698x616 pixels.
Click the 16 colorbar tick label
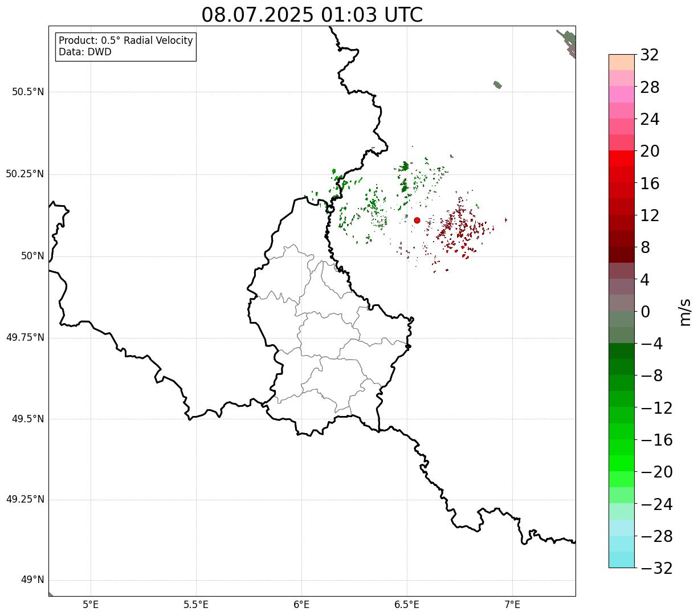650,183
